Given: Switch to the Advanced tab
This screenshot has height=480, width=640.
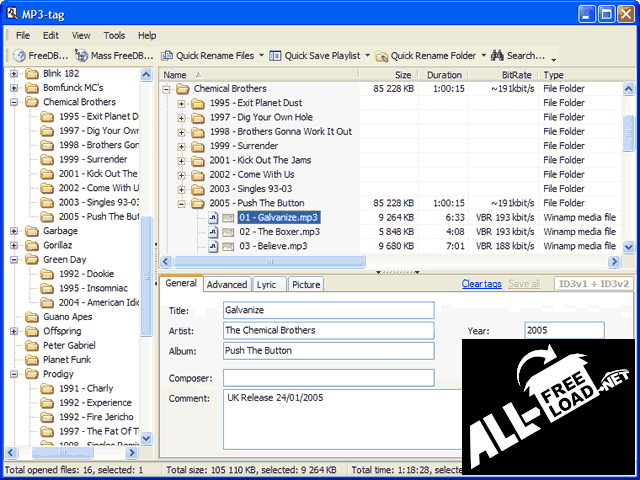Looking at the screenshot, I should (227, 285).
